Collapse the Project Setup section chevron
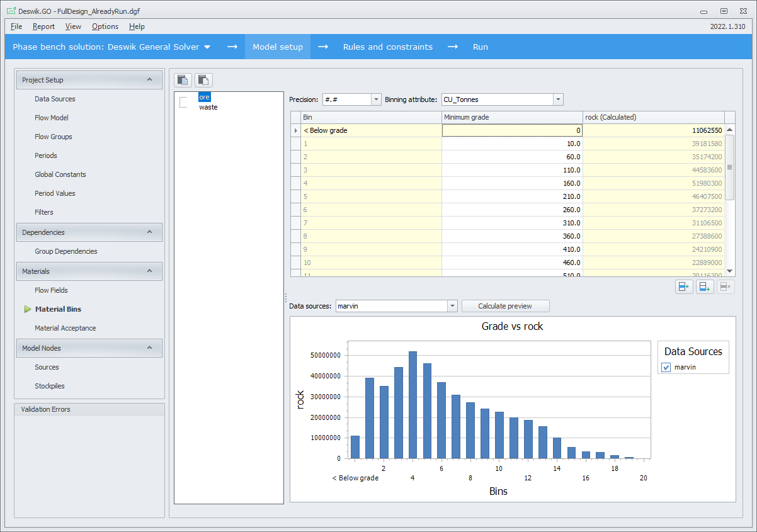Viewport: 757px width, 532px height. 149,80
